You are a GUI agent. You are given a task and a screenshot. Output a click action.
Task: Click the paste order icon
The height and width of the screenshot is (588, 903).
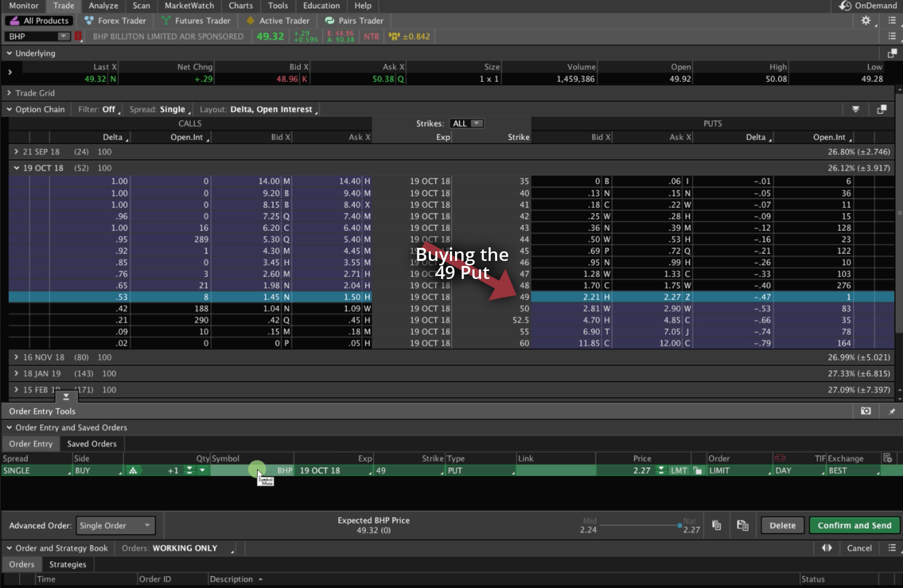742,525
